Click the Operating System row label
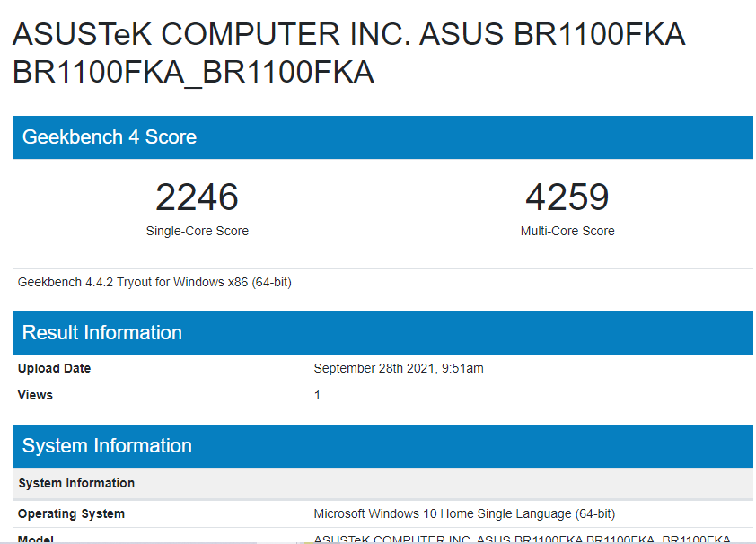This screenshot has width=756, height=544. coord(71,513)
